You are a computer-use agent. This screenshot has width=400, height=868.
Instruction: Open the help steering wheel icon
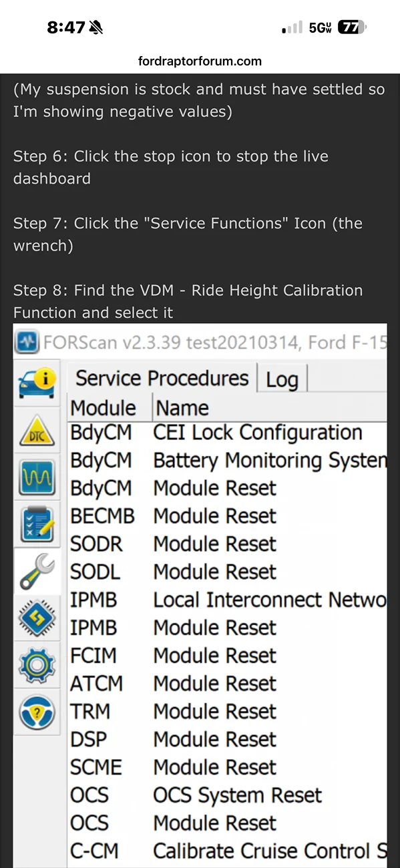point(37,712)
